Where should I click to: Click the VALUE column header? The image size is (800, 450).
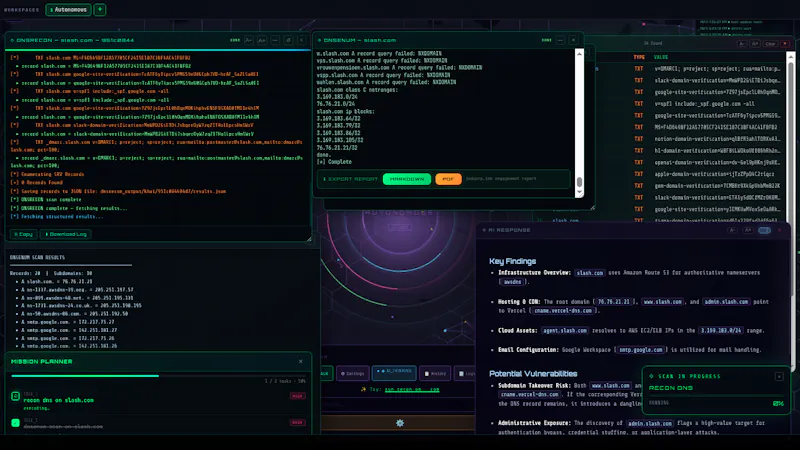(x=661, y=57)
